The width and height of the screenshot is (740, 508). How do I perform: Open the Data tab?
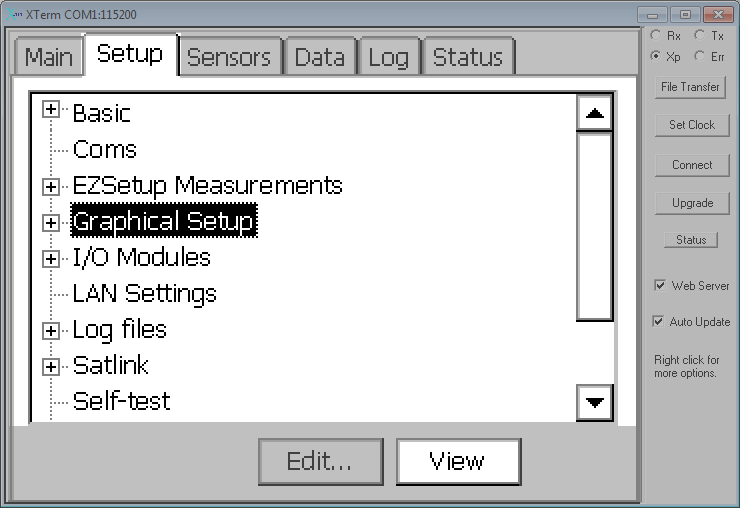[320, 57]
